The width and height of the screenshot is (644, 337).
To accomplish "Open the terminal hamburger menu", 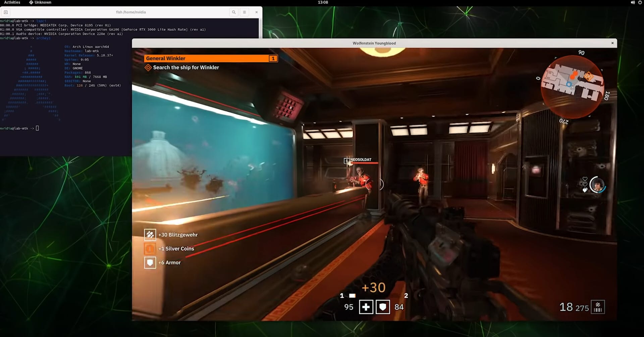I will pos(245,12).
